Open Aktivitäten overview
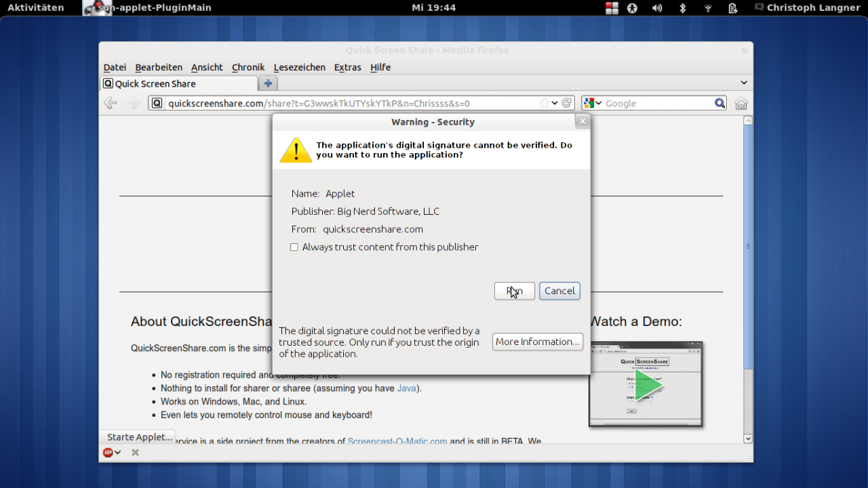868x488 pixels. pyautogui.click(x=35, y=7)
